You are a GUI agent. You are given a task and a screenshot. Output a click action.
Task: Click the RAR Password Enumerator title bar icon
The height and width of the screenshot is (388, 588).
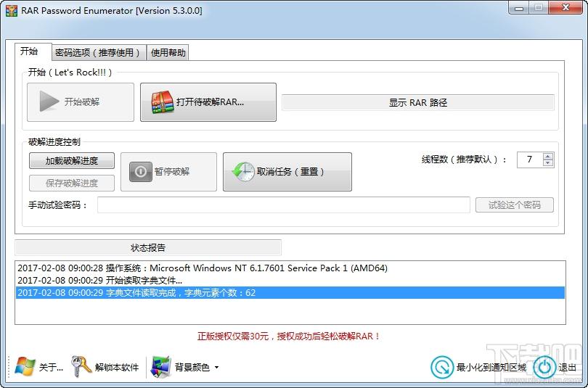click(11, 10)
